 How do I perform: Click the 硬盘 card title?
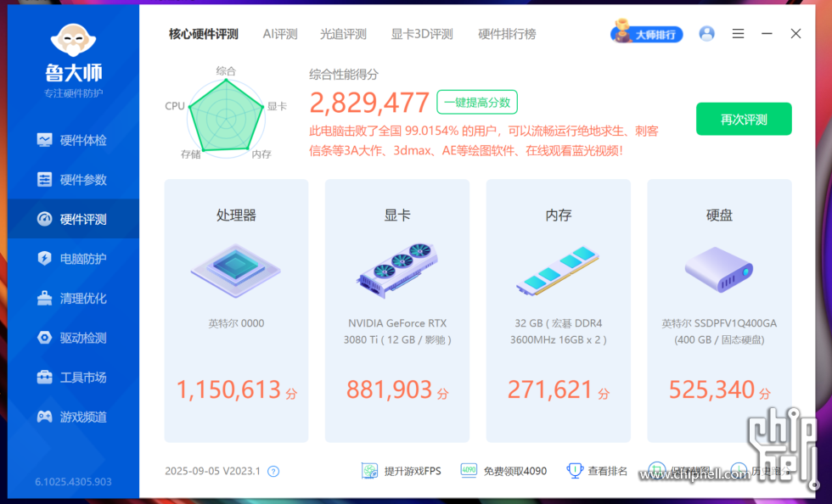[x=719, y=215]
